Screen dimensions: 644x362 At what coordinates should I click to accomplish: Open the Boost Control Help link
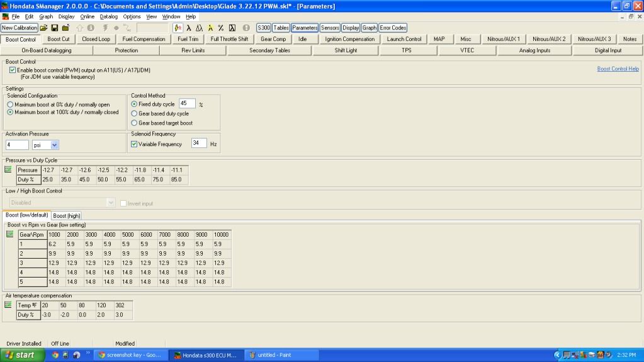click(x=618, y=69)
